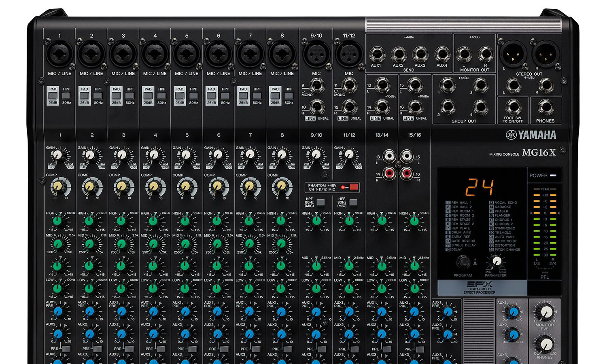Click "GATE REVERB" in the effect list
Image resolution: width=607 pixels, height=364 pixels.
[463, 241]
